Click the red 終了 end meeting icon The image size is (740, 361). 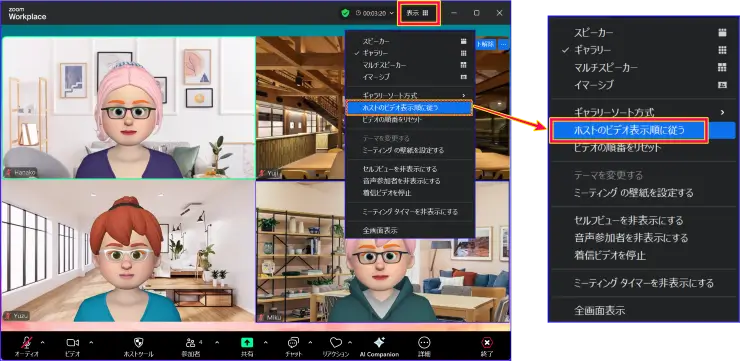487,343
